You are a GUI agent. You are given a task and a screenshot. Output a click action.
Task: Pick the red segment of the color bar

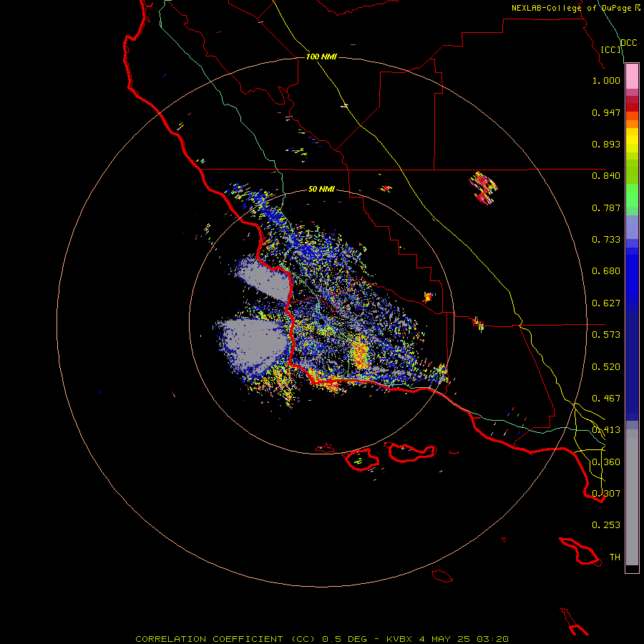click(x=632, y=107)
